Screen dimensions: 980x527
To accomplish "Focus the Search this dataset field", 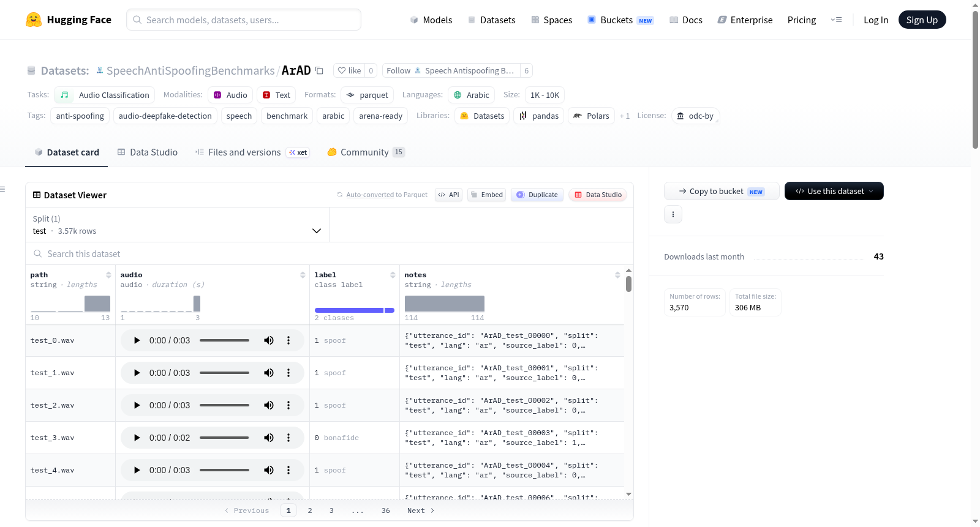I will coord(330,253).
